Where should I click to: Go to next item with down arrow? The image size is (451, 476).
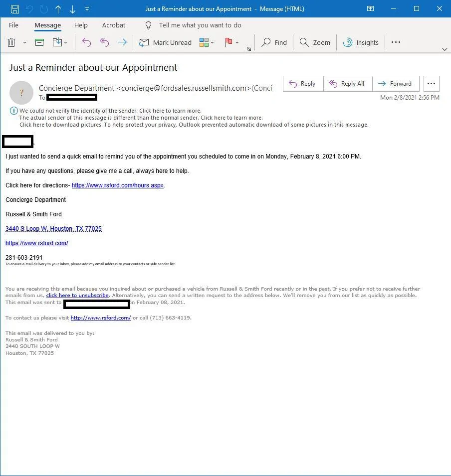pyautogui.click(x=72, y=9)
